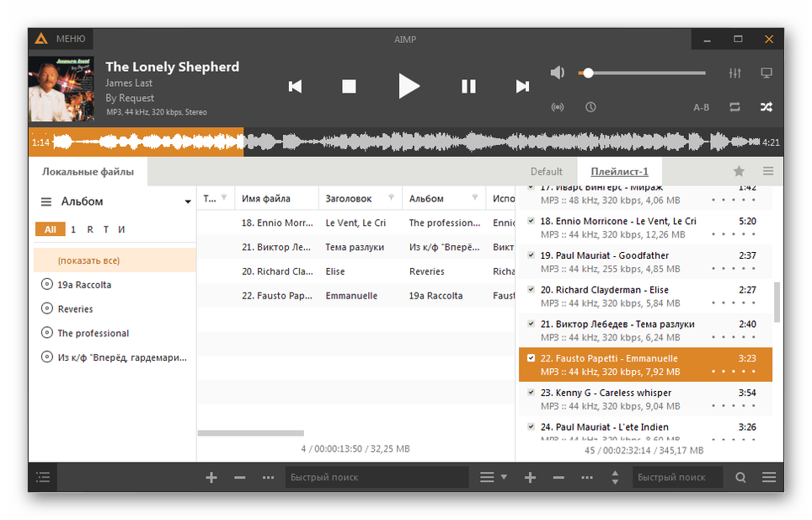Viewport: 812px width, 520px height.
Task: Toggle shuffle playback mode
Action: [x=767, y=107]
